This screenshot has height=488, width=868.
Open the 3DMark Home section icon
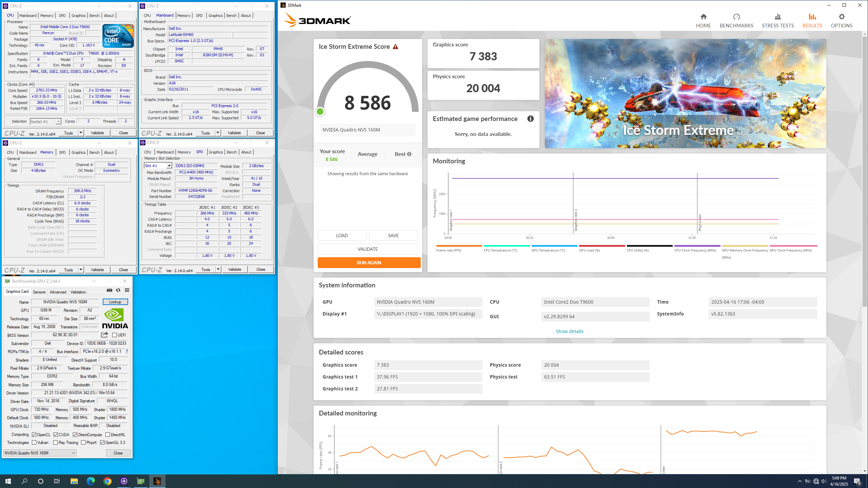click(x=704, y=17)
